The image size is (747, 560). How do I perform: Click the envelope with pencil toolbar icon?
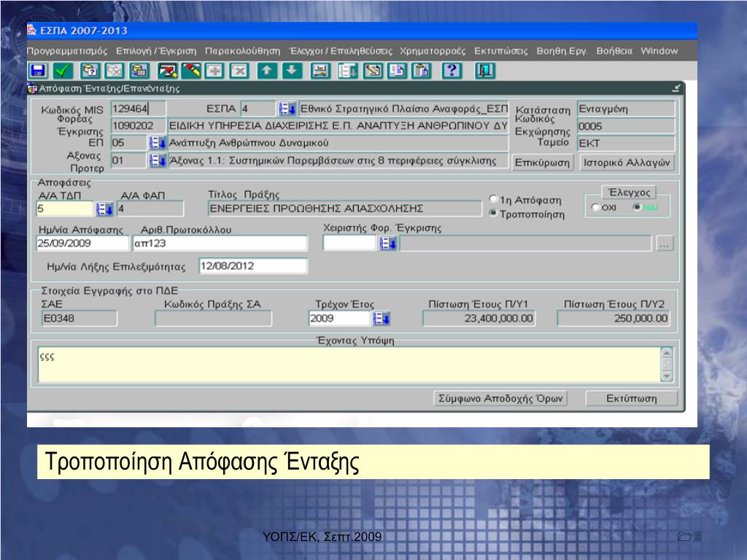pyautogui.click(x=168, y=71)
